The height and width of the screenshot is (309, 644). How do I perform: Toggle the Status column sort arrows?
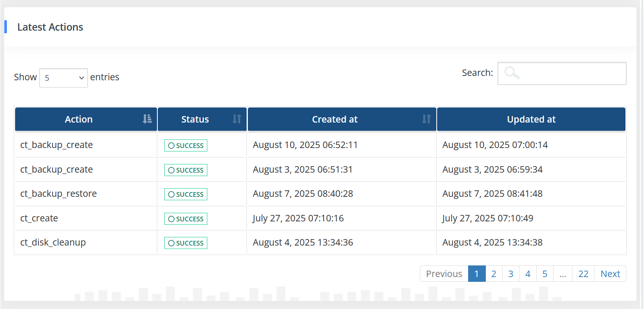(x=237, y=119)
